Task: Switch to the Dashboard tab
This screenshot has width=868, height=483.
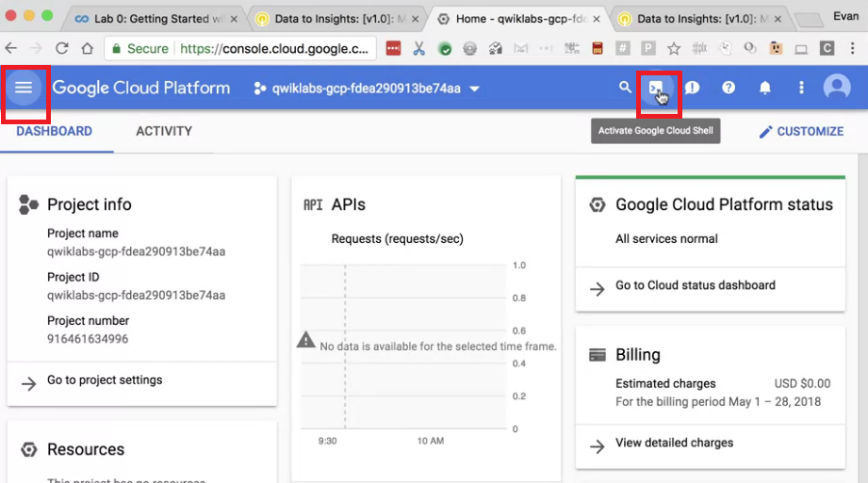Action: pyautogui.click(x=55, y=131)
